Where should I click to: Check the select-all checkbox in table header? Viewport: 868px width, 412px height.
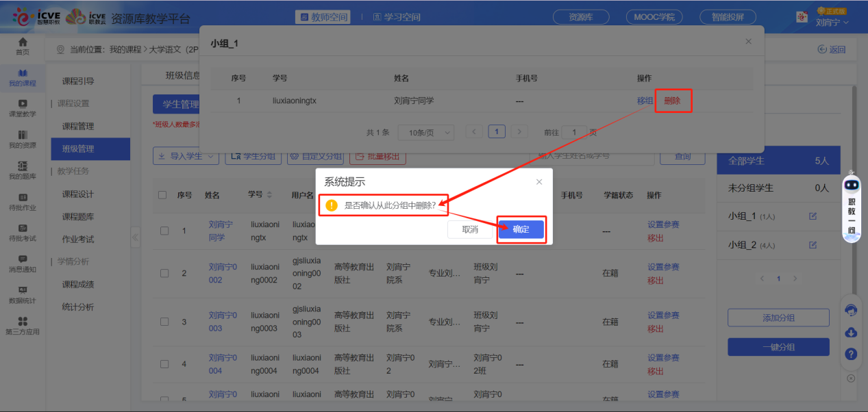[162, 195]
